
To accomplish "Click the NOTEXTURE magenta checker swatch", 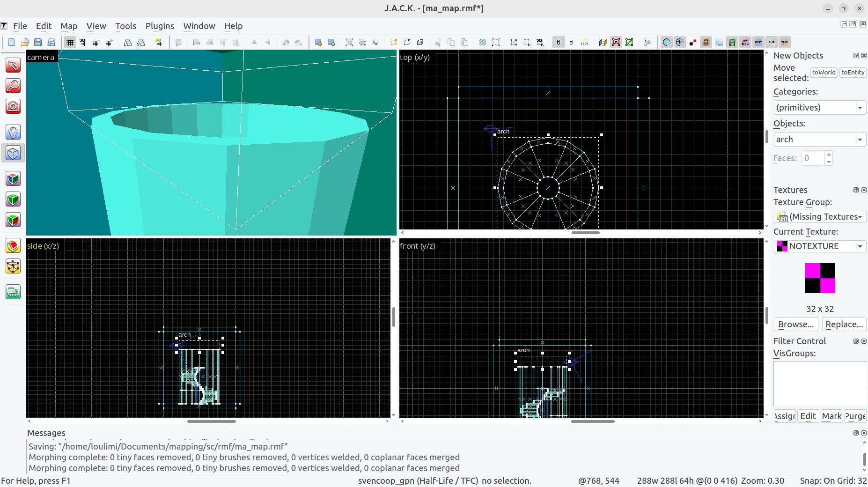I will coord(820,278).
